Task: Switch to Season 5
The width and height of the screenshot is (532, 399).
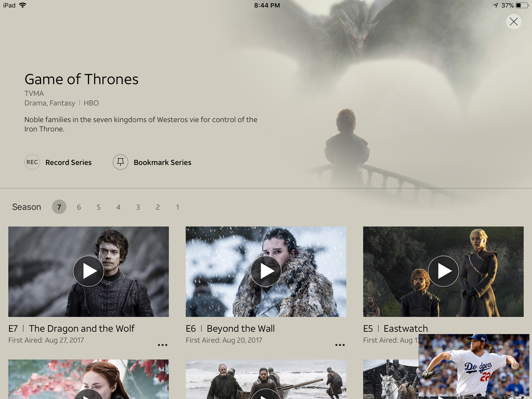Action: point(99,207)
